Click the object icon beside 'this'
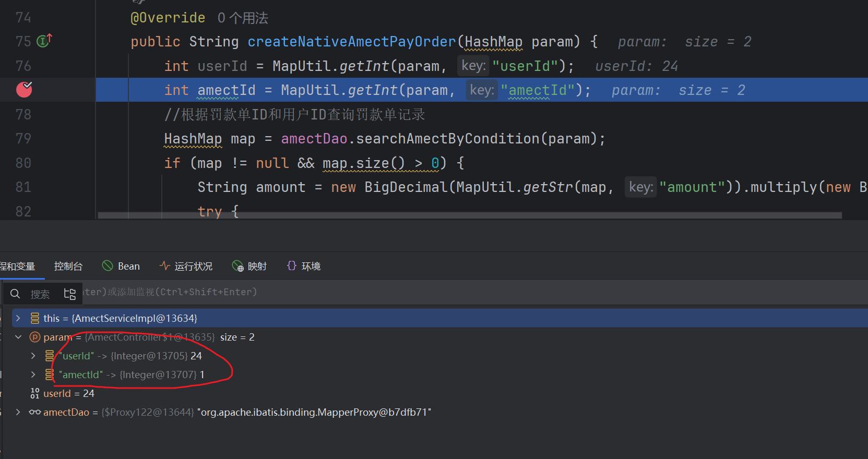Image resolution: width=868 pixels, height=459 pixels. 35,318
